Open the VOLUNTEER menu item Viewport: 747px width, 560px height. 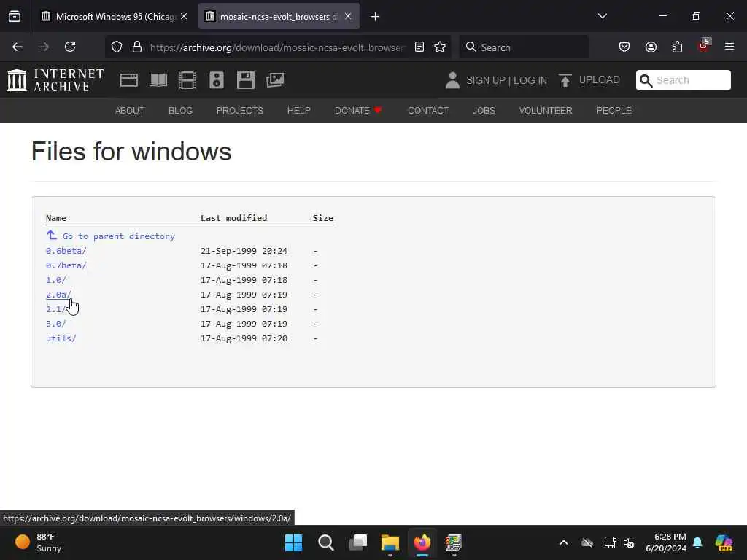click(x=546, y=111)
